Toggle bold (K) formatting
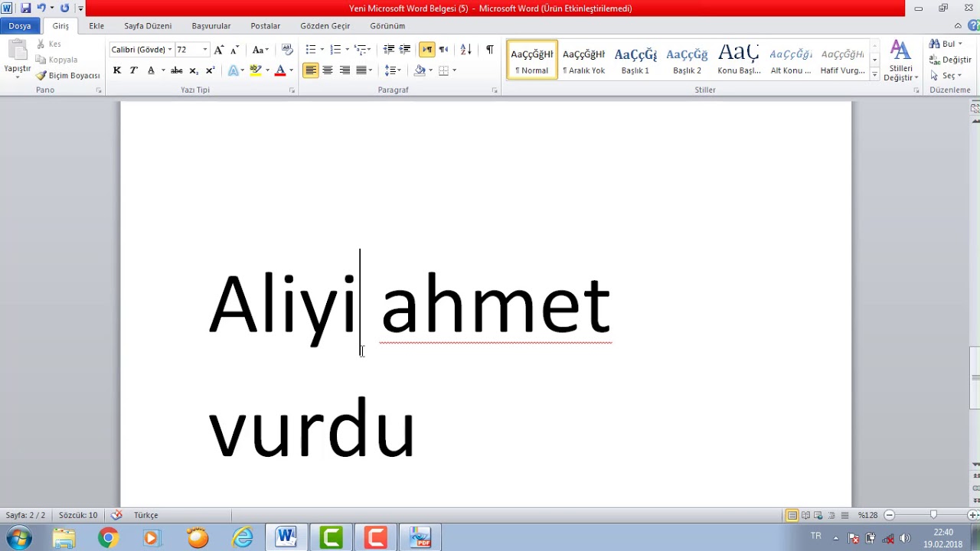This screenshot has width=980, height=551. click(116, 70)
